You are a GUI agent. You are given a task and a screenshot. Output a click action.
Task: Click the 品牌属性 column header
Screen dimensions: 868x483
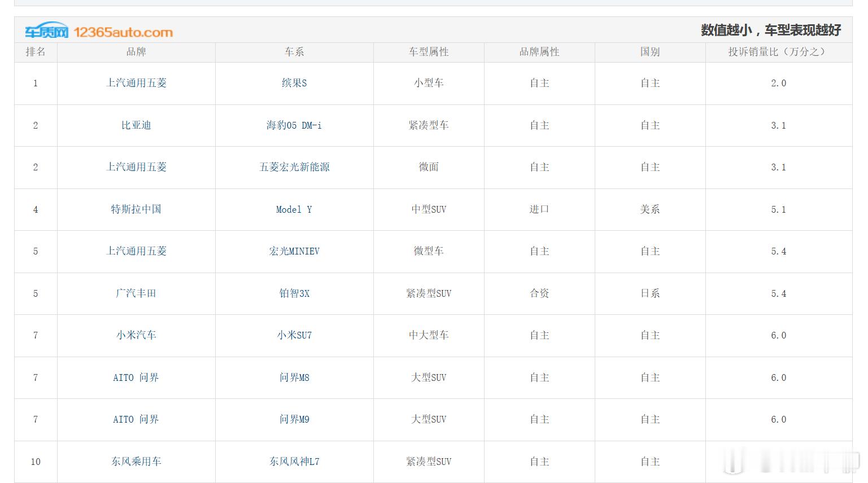(539, 52)
